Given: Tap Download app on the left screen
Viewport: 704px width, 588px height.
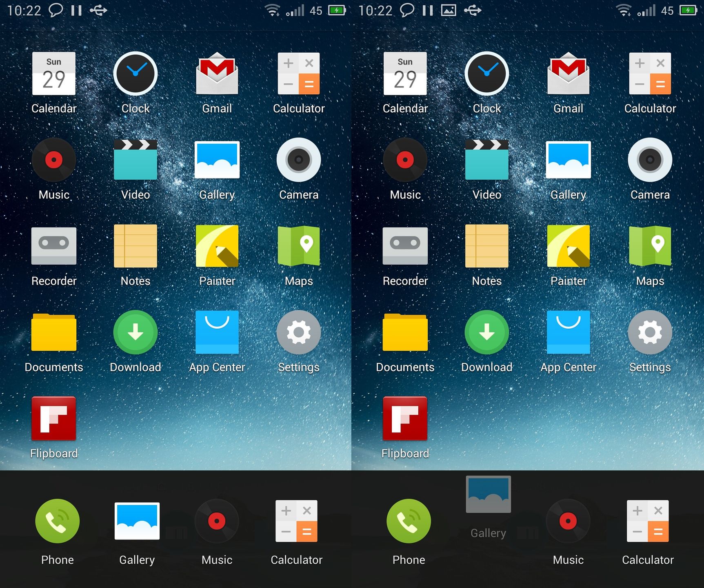Looking at the screenshot, I should point(135,332).
